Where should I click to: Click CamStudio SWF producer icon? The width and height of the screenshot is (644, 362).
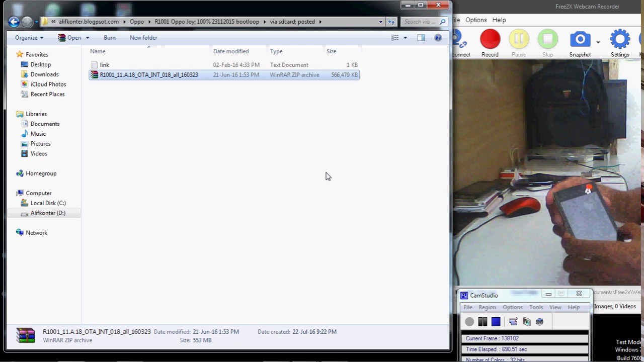pos(539,322)
